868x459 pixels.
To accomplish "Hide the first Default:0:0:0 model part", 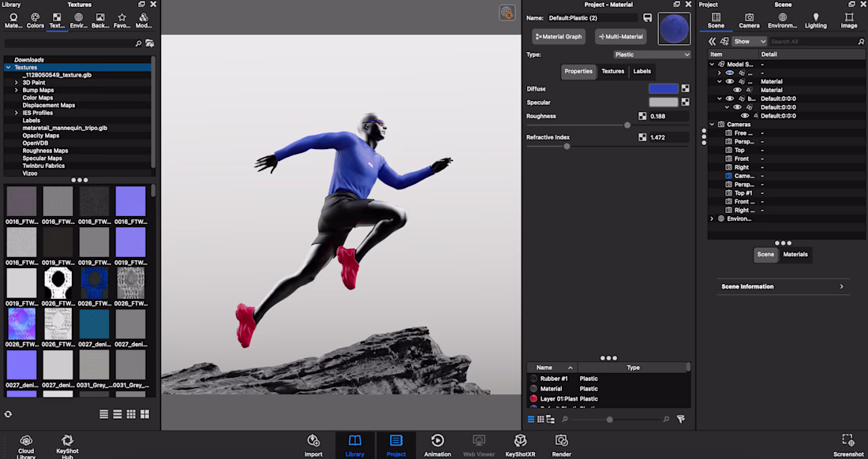I will pos(729,99).
